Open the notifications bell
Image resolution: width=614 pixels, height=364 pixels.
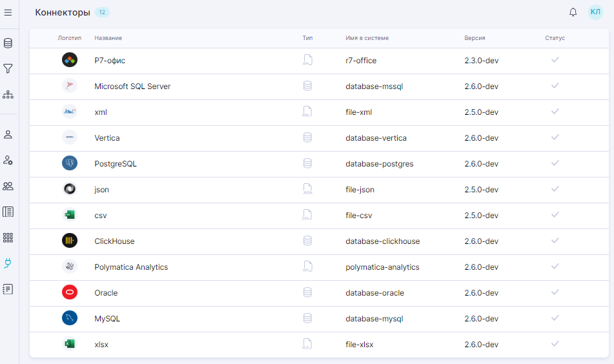coord(573,12)
